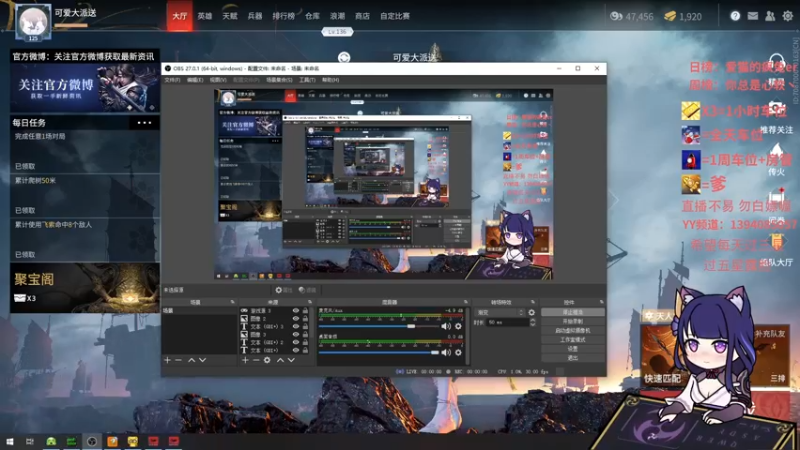The height and width of the screenshot is (450, 800).
Task: Open the game mail envelope icon
Action: (753, 16)
